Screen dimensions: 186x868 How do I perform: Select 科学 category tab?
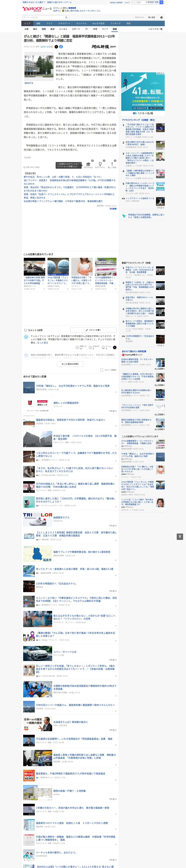coord(95,29)
